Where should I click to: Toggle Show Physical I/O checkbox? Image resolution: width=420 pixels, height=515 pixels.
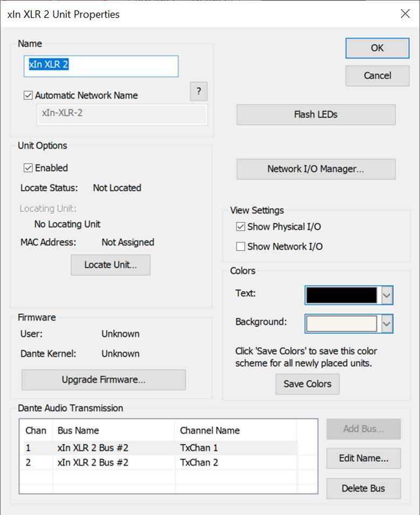click(241, 227)
